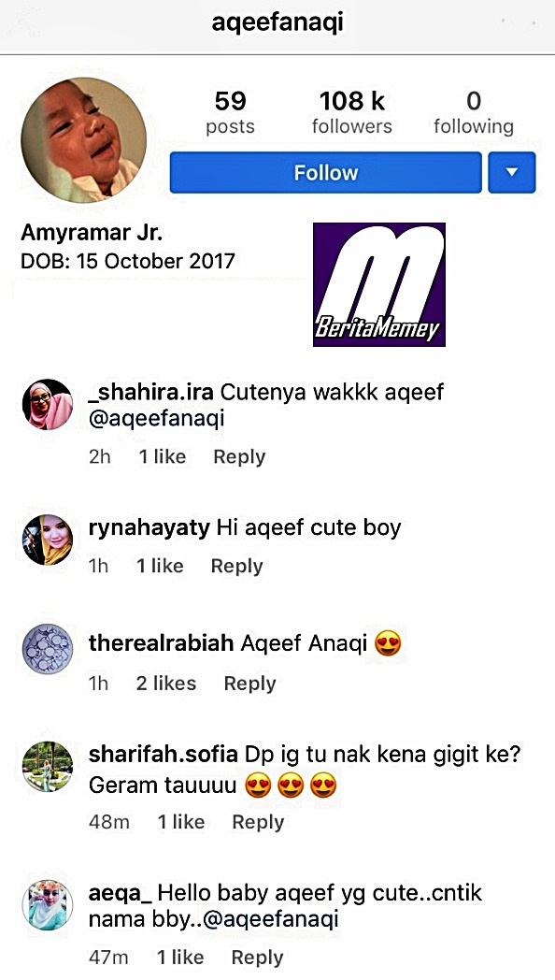Reply to _shahira.ira's comment

(239, 457)
